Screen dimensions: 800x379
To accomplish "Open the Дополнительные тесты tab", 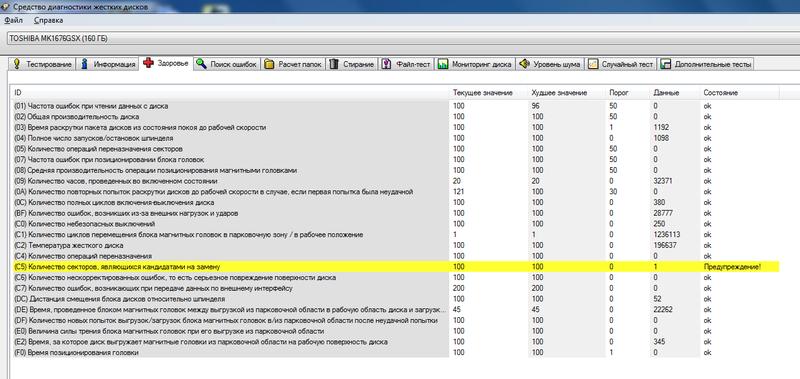I will coord(706,64).
